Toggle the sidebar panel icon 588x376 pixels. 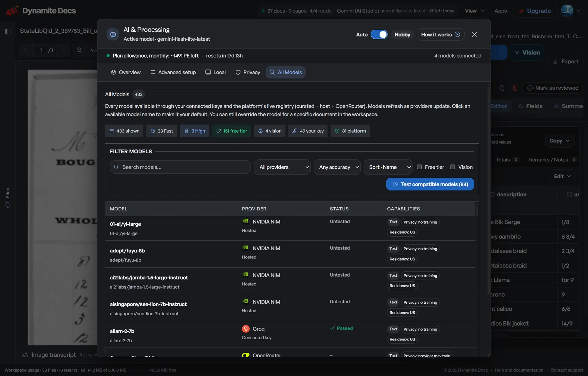pyautogui.click(x=8, y=31)
